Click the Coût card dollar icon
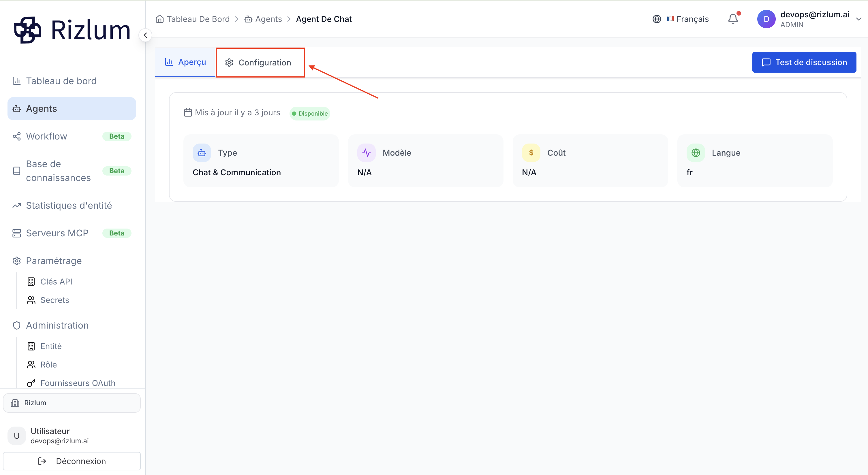 click(531, 153)
